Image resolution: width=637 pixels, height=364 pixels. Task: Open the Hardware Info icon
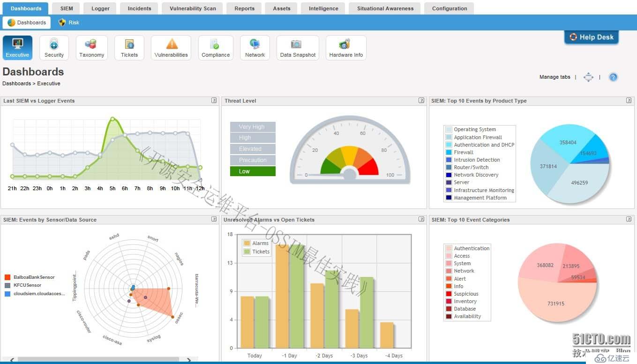346,48
